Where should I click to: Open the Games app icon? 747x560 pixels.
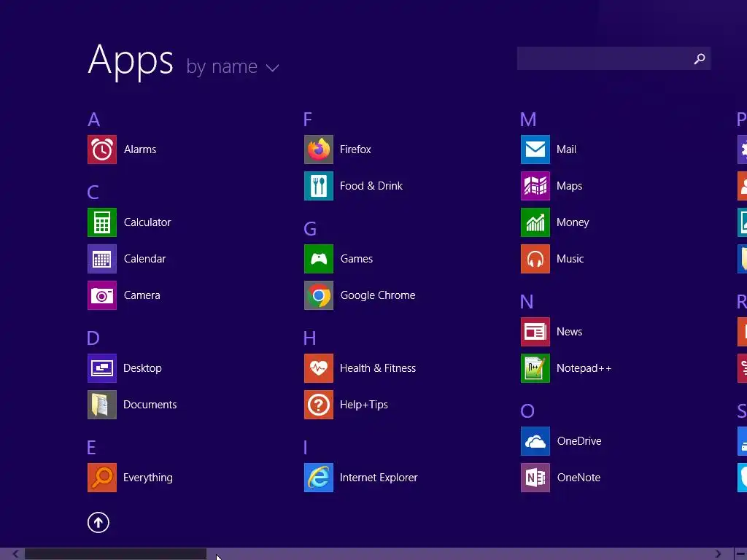coord(319,259)
